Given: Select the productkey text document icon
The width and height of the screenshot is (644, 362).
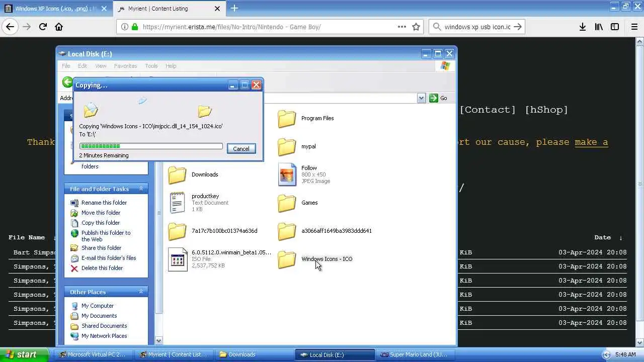Looking at the screenshot, I should click(x=177, y=203).
